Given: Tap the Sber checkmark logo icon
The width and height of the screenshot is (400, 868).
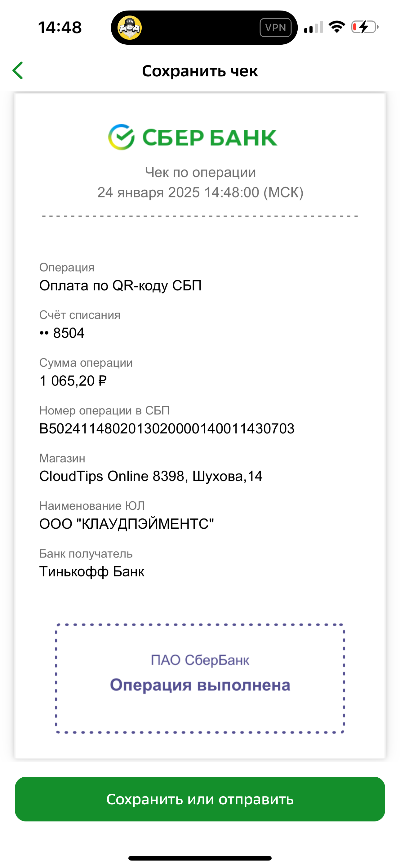Looking at the screenshot, I should click(121, 137).
